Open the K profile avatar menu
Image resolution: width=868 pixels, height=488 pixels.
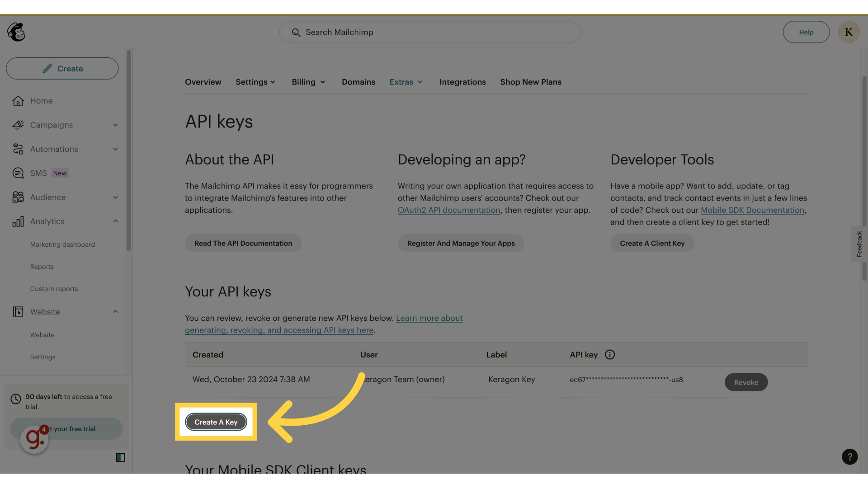(x=849, y=32)
